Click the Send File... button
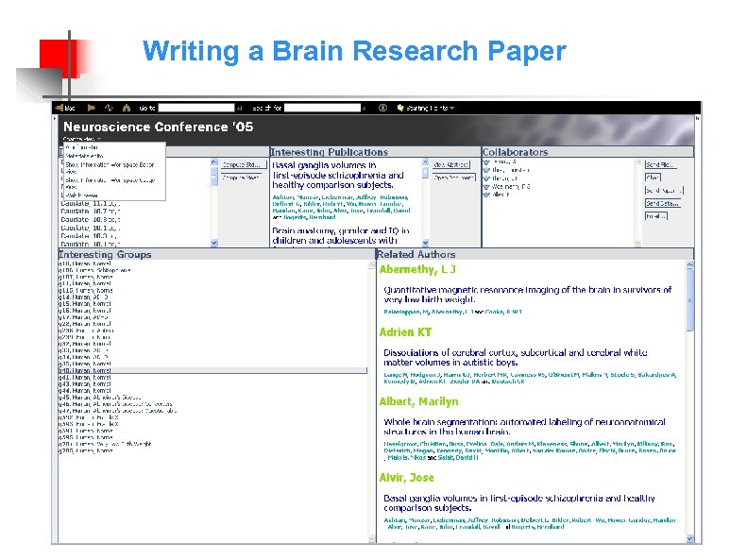 [660, 164]
